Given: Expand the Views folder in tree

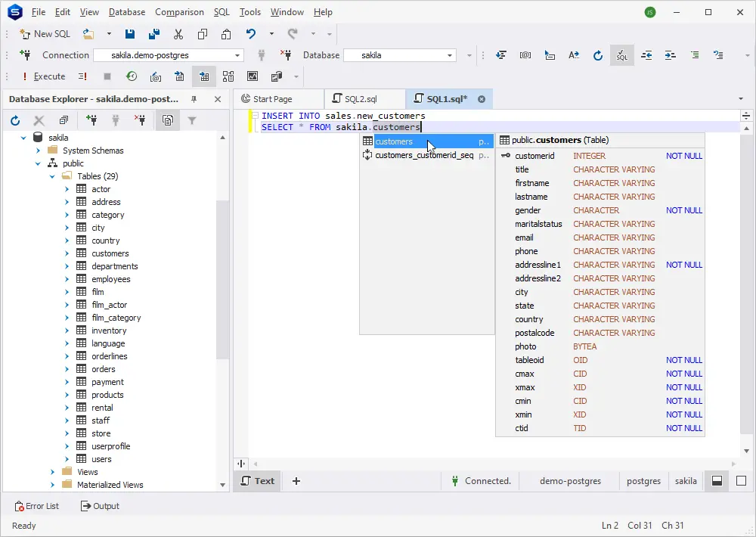Looking at the screenshot, I should pyautogui.click(x=52, y=472).
